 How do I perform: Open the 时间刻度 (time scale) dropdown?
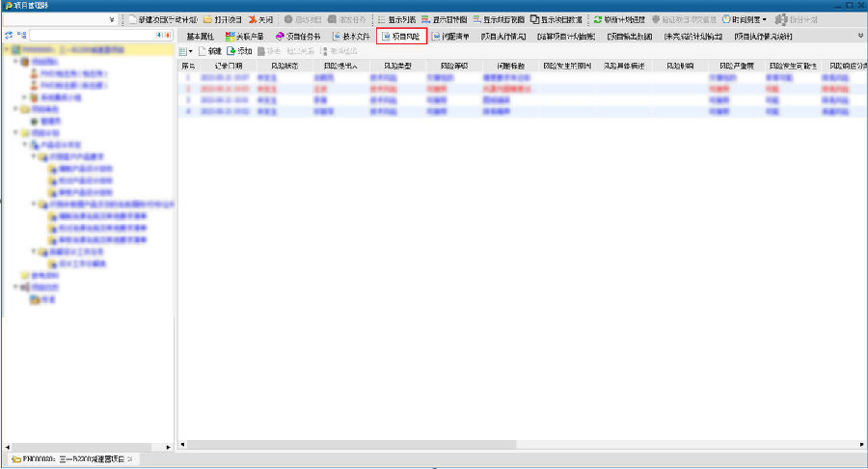point(745,19)
